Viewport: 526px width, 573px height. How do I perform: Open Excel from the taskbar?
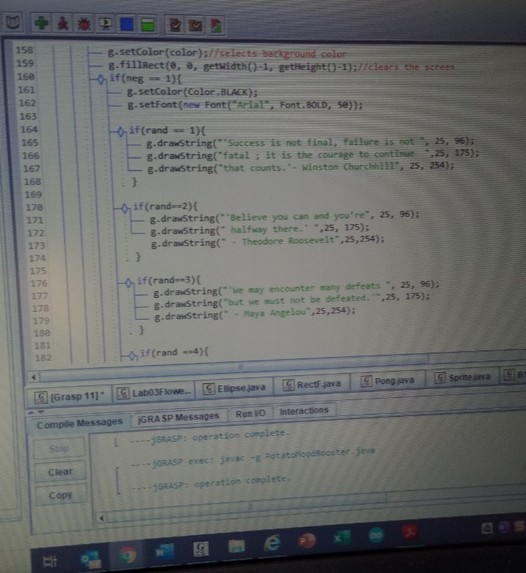click(343, 538)
